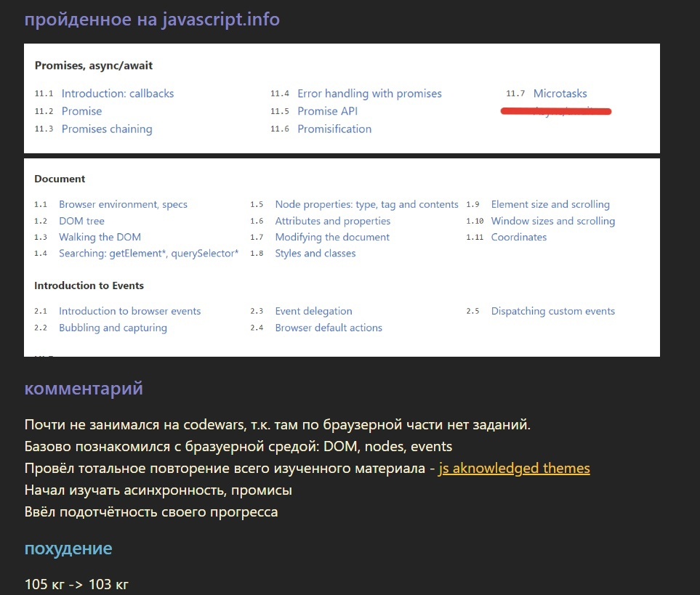Open 'Bubbling and capturing' link
The height and width of the screenshot is (595, 700).
113,328
